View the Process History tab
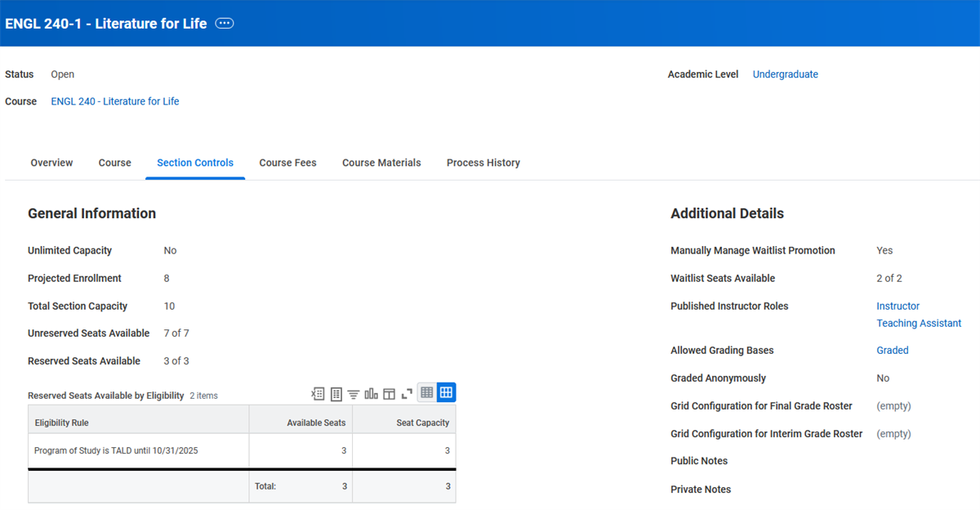 (483, 163)
